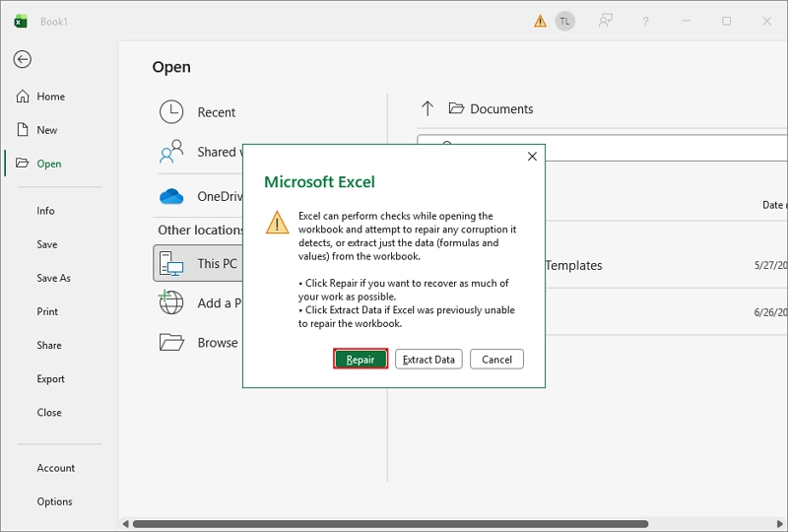Click the Browse folder icon
This screenshot has height=532, width=788.
(x=171, y=342)
